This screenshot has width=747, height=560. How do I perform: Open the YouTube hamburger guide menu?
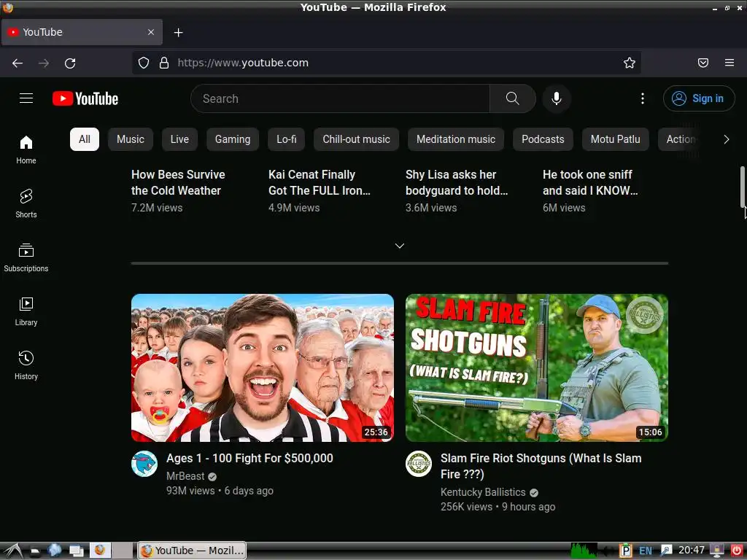click(26, 98)
